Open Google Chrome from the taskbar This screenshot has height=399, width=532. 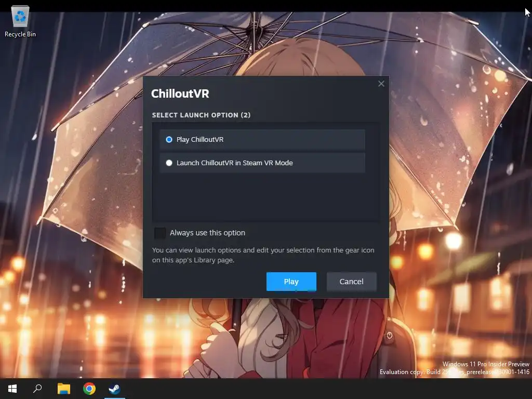click(x=89, y=389)
